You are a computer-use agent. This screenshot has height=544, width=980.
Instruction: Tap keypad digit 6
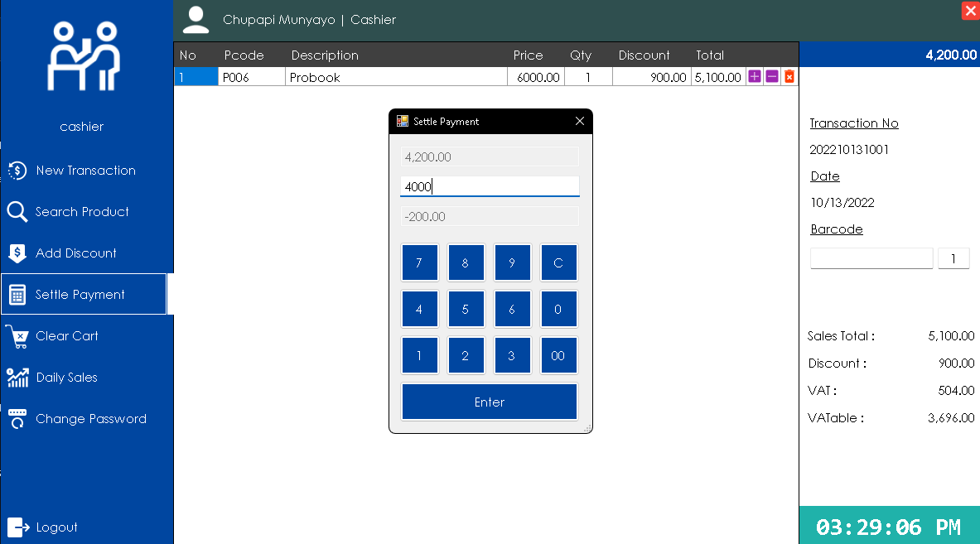pos(512,309)
